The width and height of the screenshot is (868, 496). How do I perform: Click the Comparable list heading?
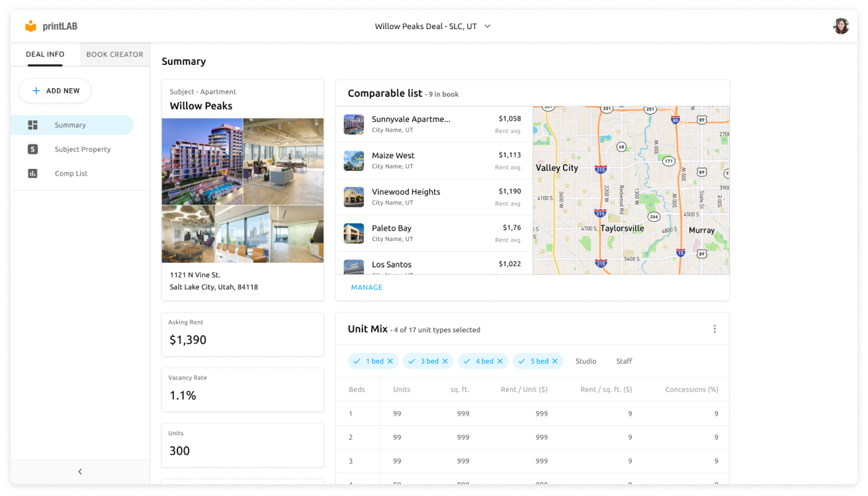tap(385, 93)
